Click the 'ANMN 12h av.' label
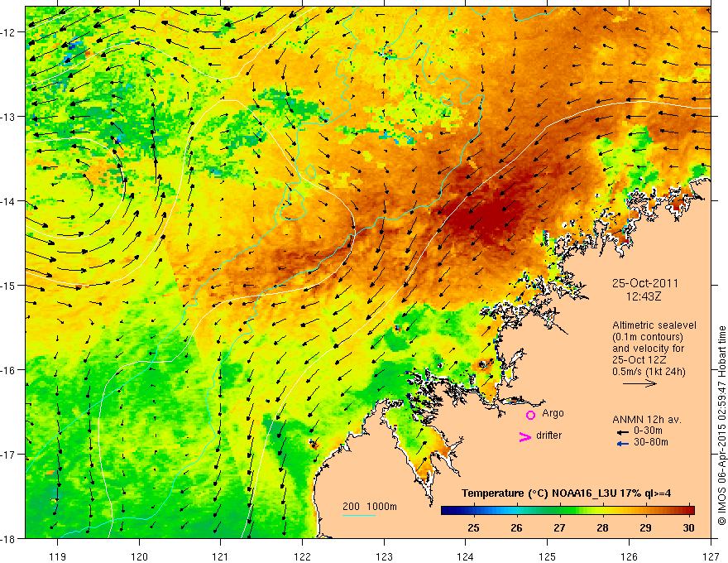Viewport: 728px width, 563px height. click(647, 420)
